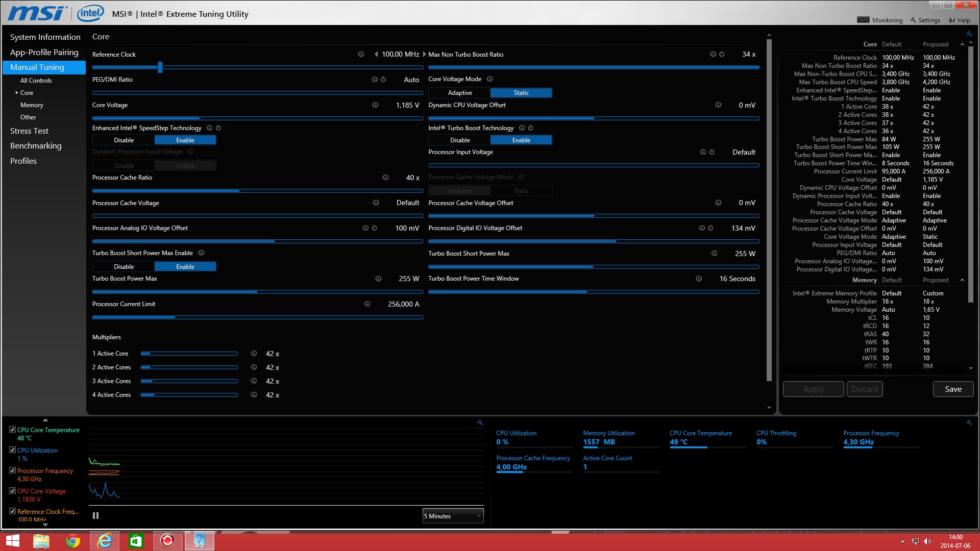This screenshot has height=551, width=980.
Task: Click the wrench icon on the monitoring graph
Action: pyautogui.click(x=480, y=422)
